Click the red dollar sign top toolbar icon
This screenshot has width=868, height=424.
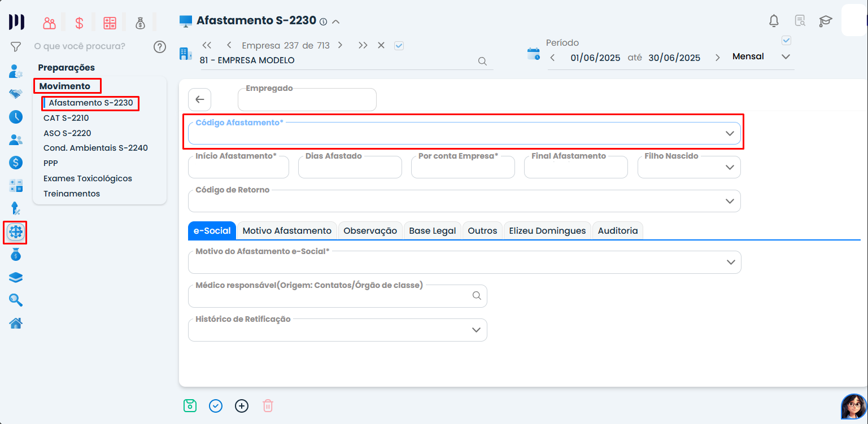[79, 23]
